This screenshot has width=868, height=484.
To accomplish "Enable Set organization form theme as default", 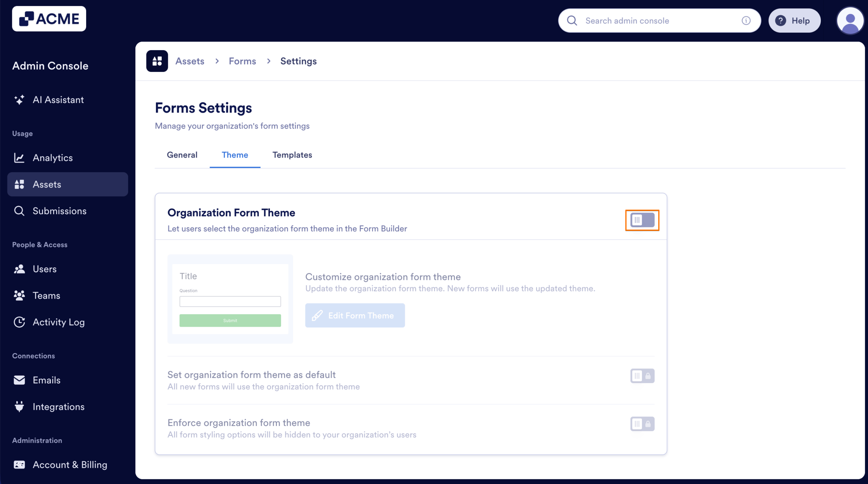I will point(642,376).
